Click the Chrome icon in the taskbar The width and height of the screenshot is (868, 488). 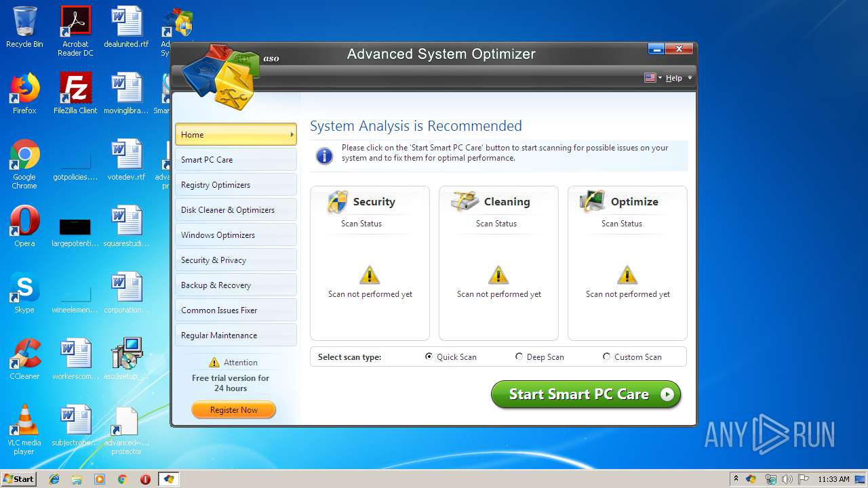coord(122,479)
